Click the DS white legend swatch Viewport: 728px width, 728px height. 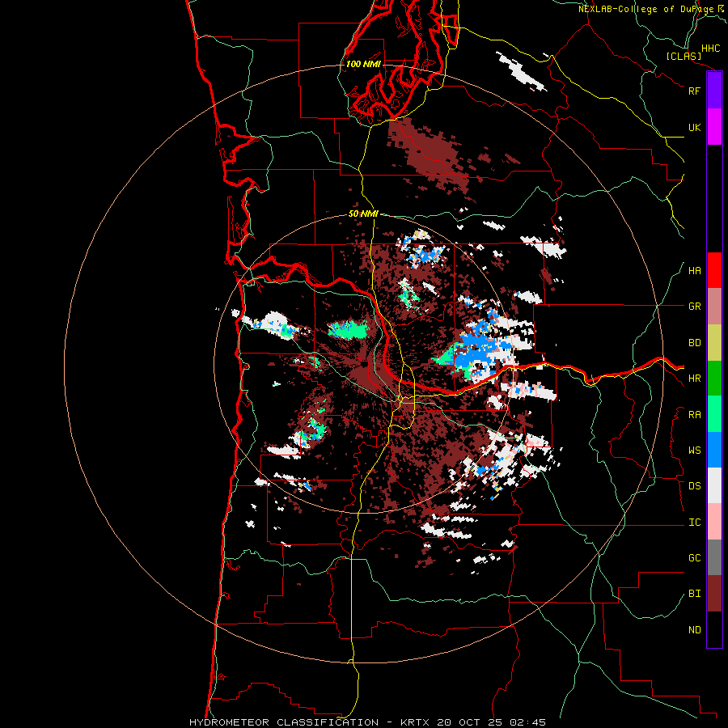click(x=714, y=485)
